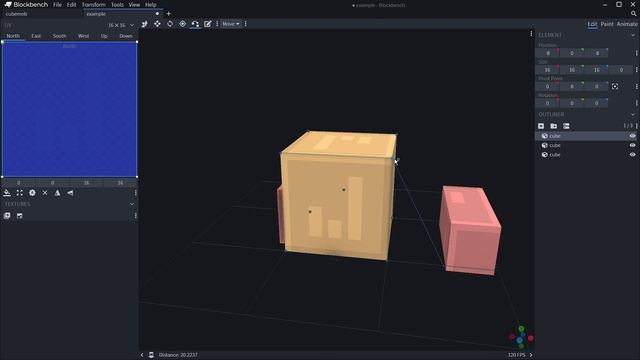
Task: Click the paint bucket icon under UV editor
Action: click(7, 193)
